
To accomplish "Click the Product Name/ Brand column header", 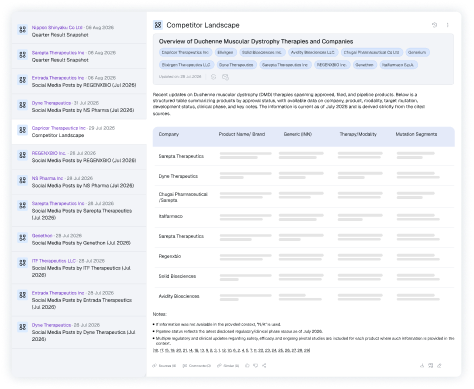I will click(x=242, y=134).
